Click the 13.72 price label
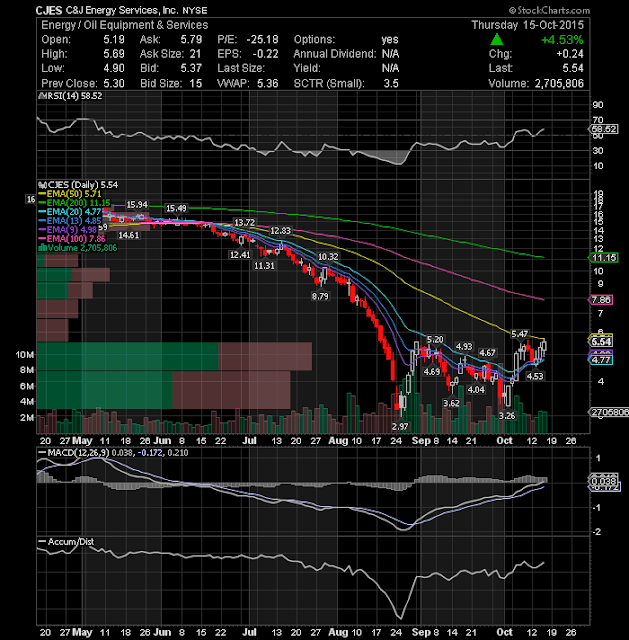The height and width of the screenshot is (640, 629). [x=244, y=222]
